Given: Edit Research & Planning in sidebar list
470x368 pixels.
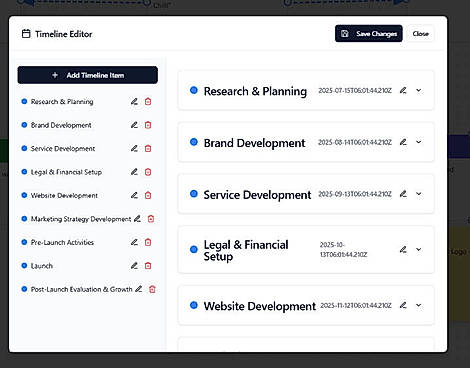Looking at the screenshot, I should (x=134, y=101).
